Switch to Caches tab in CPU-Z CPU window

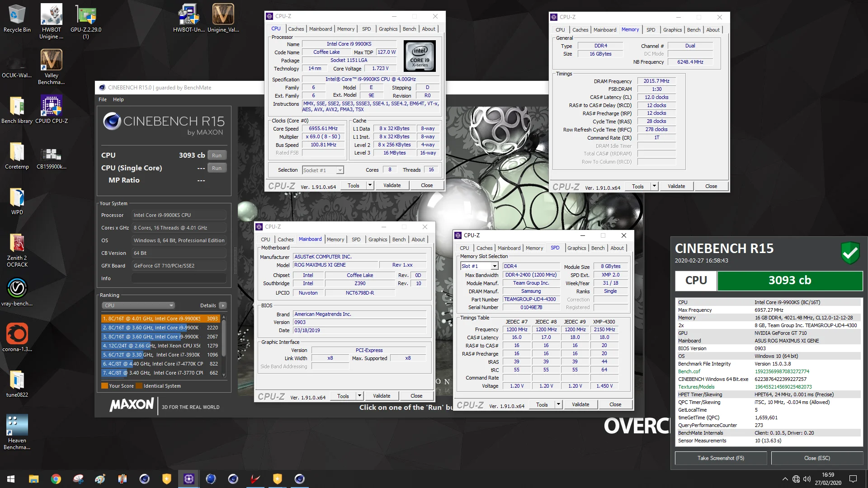296,29
